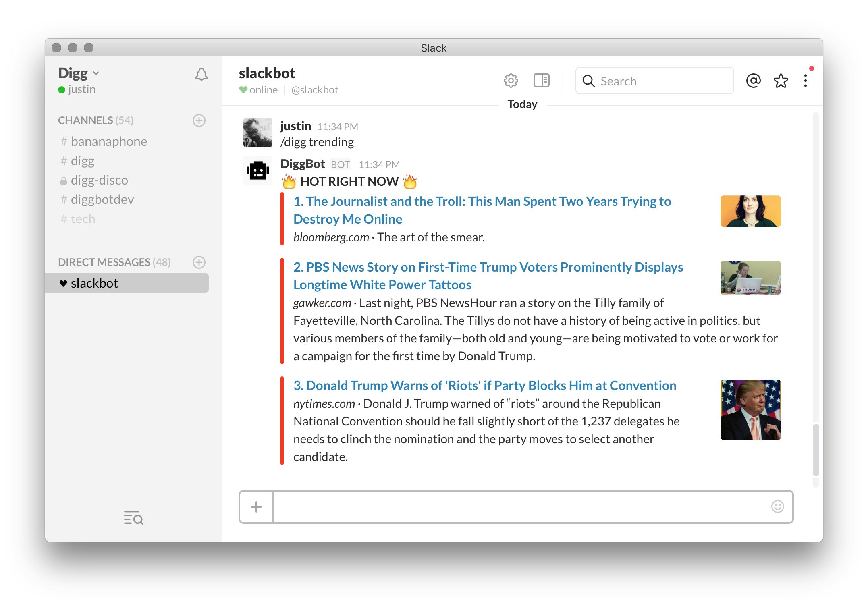Open the three-dot more items menu

[805, 81]
